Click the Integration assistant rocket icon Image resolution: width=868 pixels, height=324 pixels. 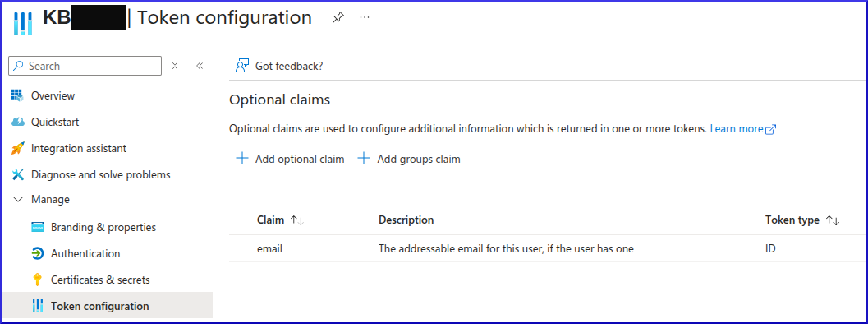click(18, 148)
